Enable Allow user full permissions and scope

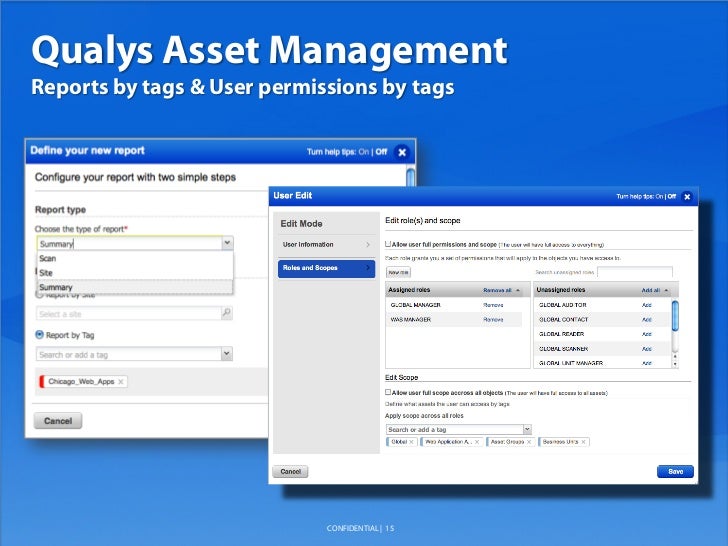(x=388, y=244)
